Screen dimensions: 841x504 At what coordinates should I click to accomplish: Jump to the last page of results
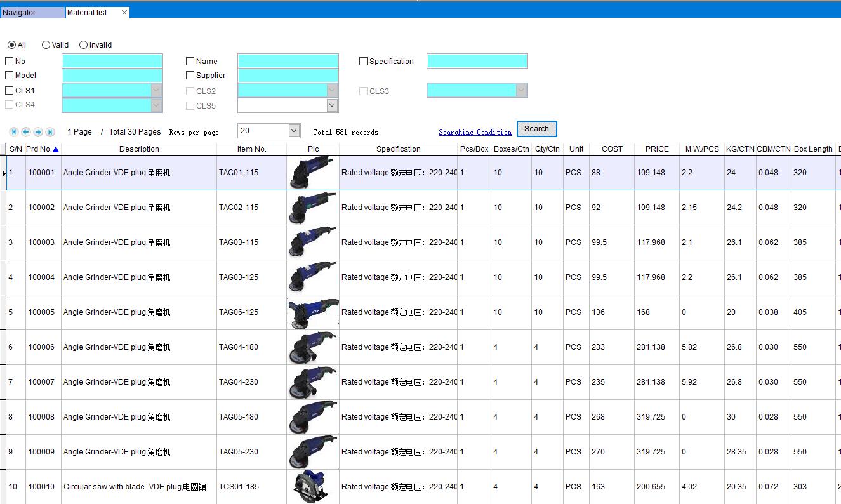point(50,132)
